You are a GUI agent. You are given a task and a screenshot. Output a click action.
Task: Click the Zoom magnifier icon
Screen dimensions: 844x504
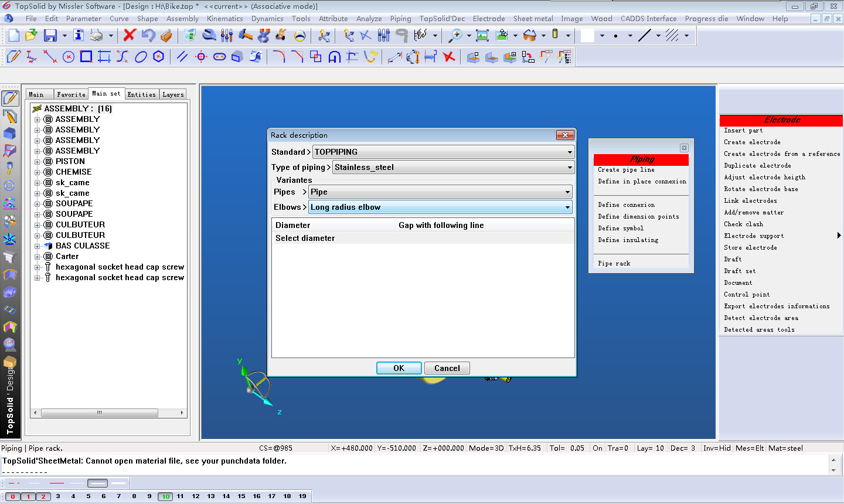pyautogui.click(x=455, y=36)
